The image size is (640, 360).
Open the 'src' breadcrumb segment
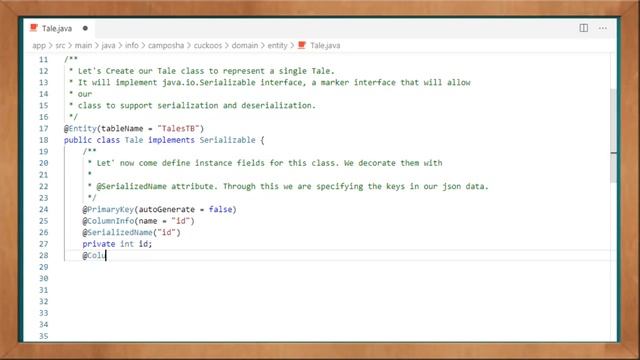pyautogui.click(x=60, y=45)
